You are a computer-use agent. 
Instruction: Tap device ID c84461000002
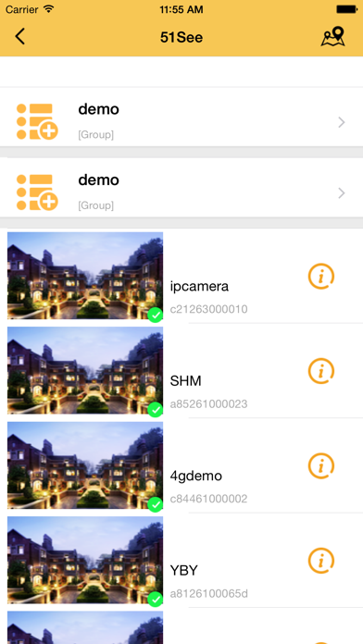(209, 499)
